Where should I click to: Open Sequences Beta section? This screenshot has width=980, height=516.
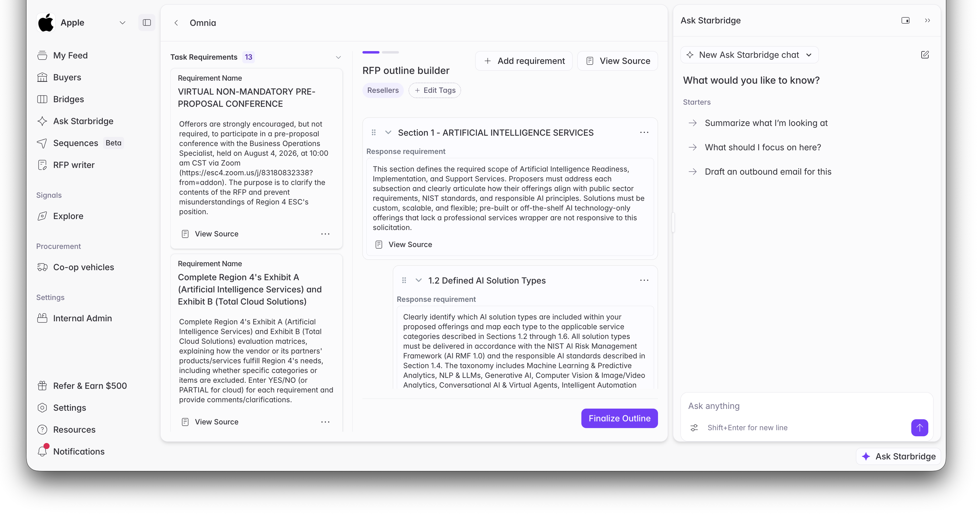tap(80, 143)
